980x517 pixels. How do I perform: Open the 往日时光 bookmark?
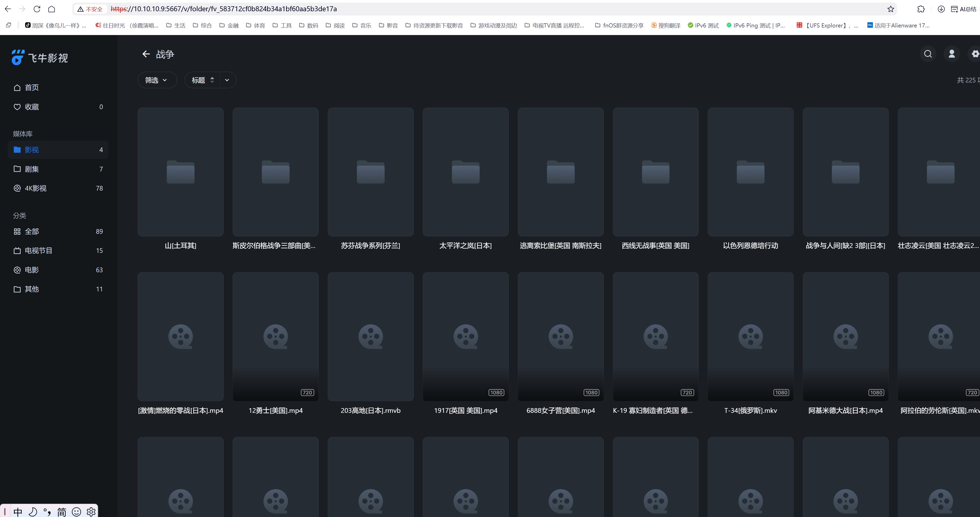point(127,25)
